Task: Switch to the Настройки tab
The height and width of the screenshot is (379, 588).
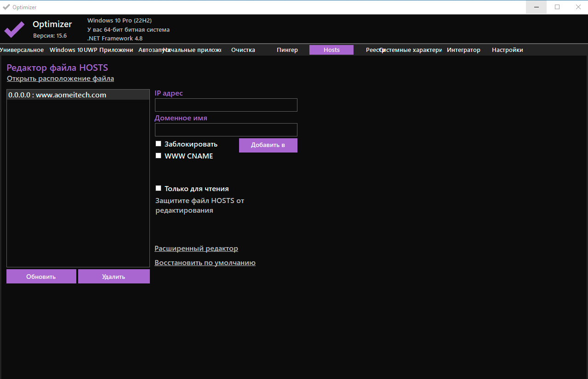Action: click(x=507, y=50)
